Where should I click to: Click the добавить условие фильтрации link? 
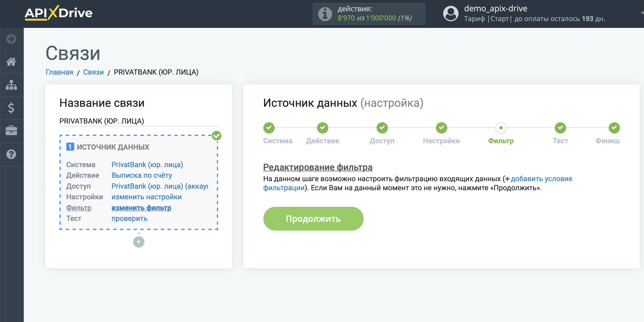(x=539, y=179)
